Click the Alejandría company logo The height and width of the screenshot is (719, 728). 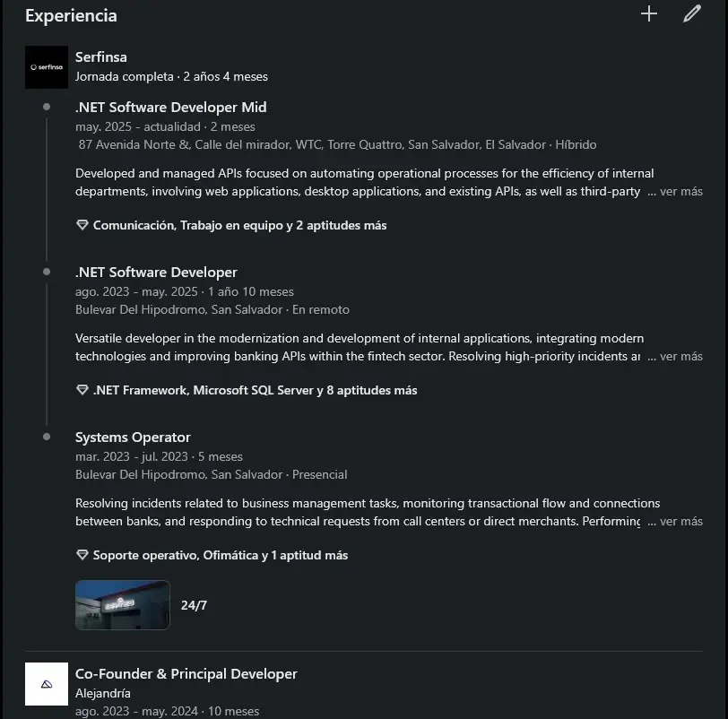(x=46, y=684)
